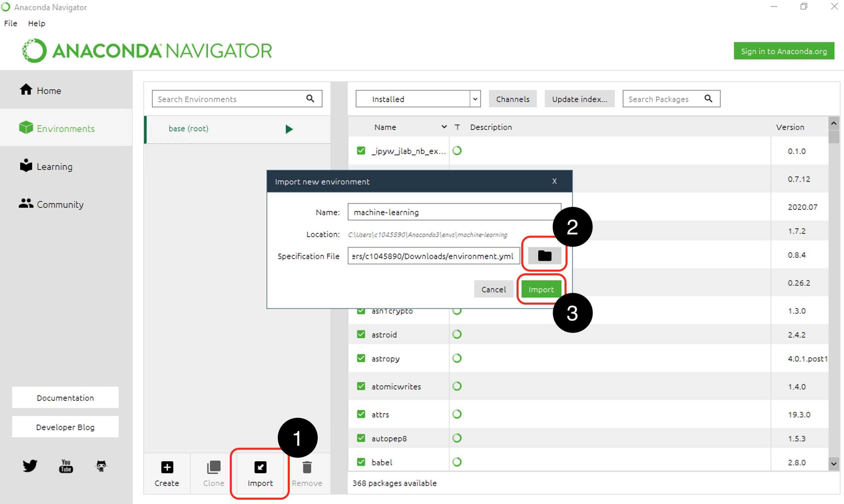
Task: Click the status circle next to astropy
Action: tap(457, 358)
